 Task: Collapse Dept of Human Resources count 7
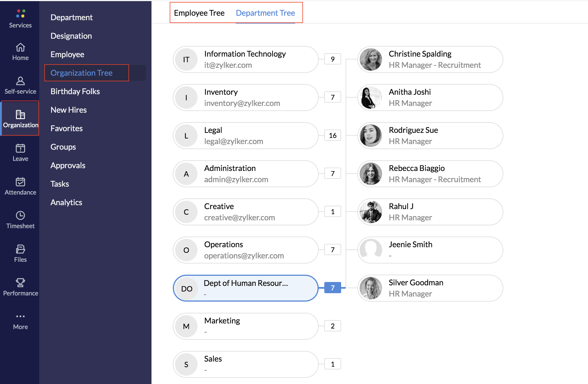pyautogui.click(x=332, y=288)
